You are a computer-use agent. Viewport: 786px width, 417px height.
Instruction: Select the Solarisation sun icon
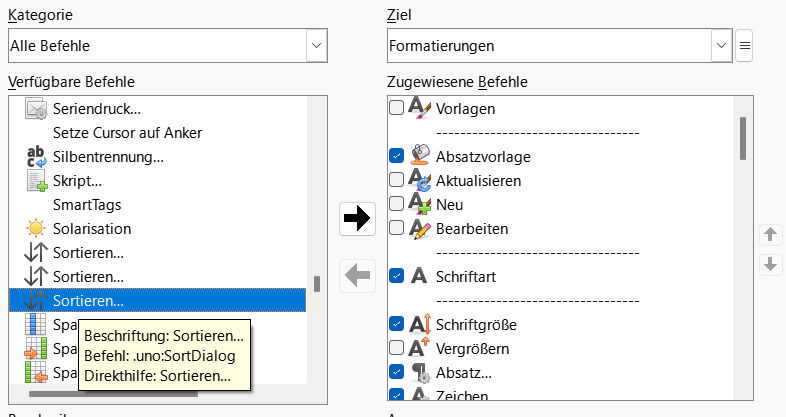pyautogui.click(x=36, y=229)
